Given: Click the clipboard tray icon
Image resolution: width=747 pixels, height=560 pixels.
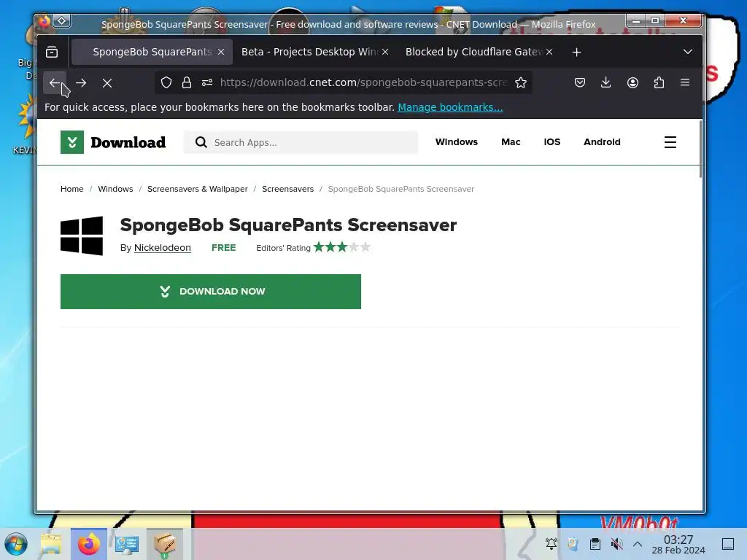Looking at the screenshot, I should (595, 544).
